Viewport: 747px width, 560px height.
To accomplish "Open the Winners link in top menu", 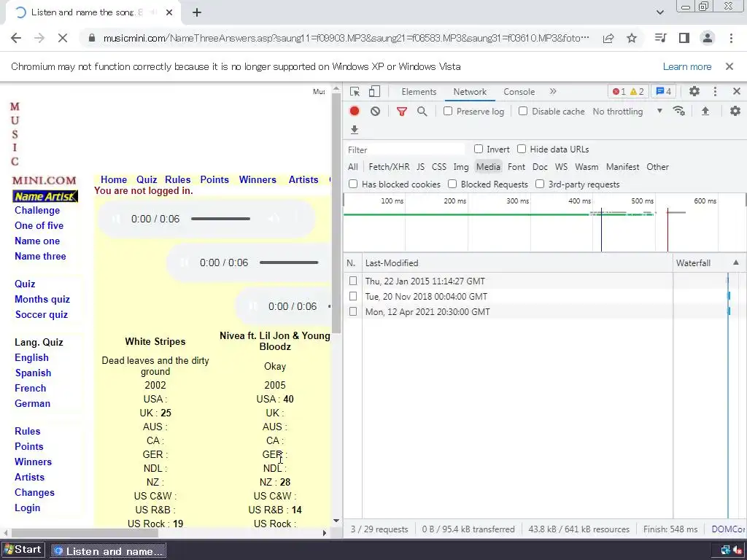I will (258, 179).
